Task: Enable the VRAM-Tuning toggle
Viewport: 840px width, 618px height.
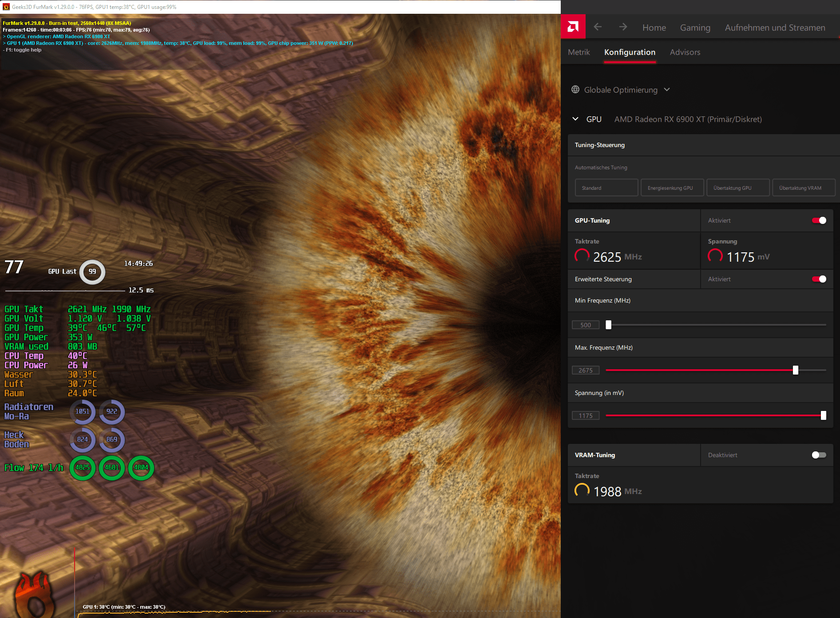Action: (x=819, y=455)
